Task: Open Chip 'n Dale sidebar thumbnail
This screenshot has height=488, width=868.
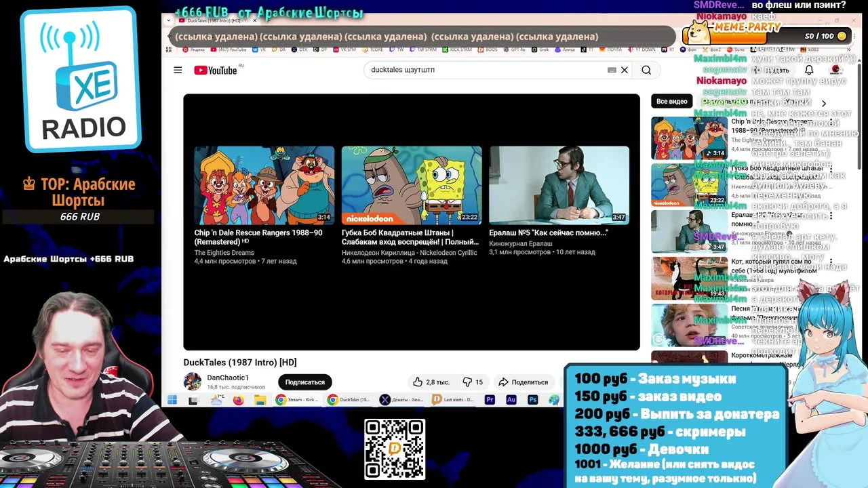Action: pos(689,138)
